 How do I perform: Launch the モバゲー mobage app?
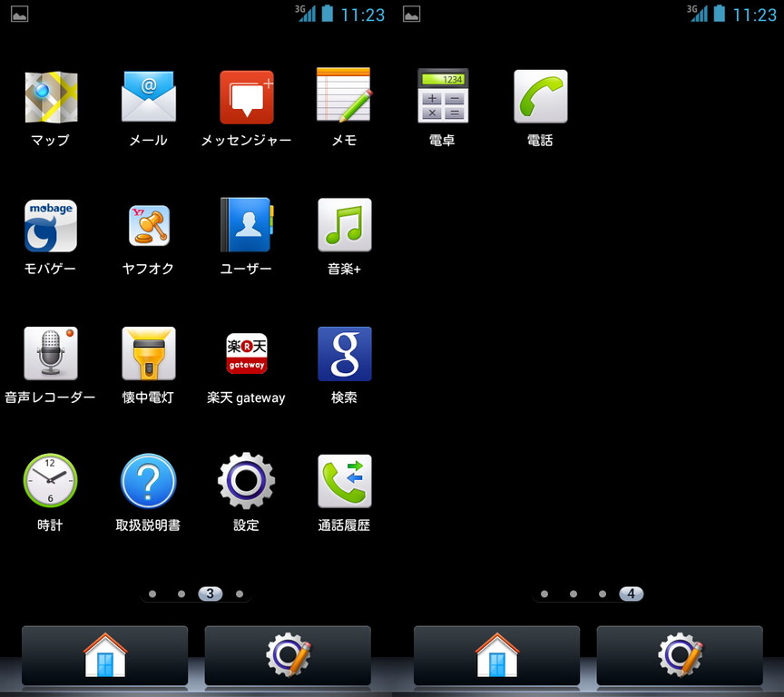[51, 225]
